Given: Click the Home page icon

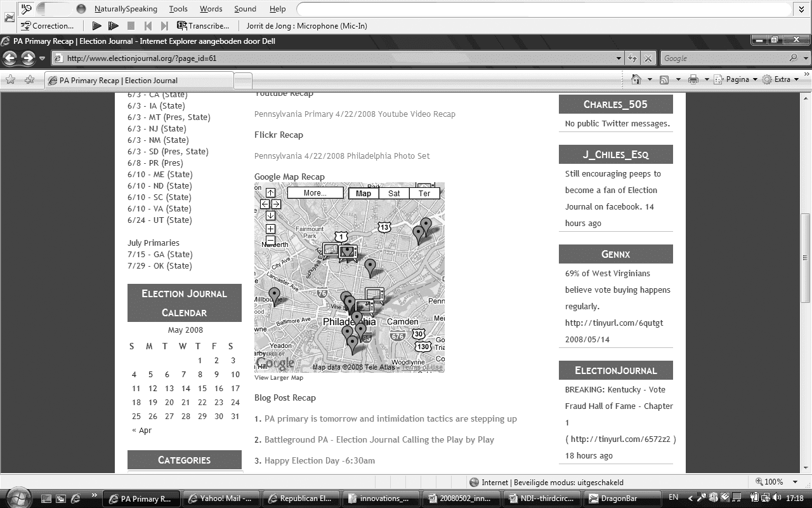Looking at the screenshot, I should click(x=636, y=79).
